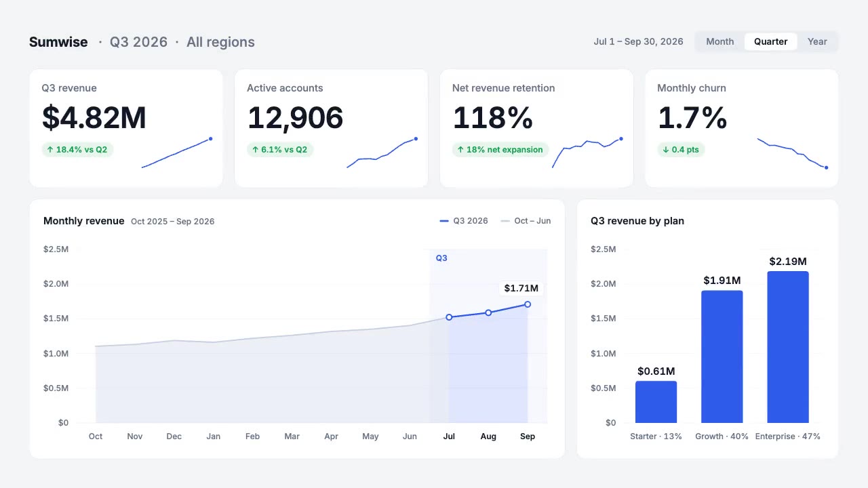Toggle the Q3 2026 legend series
The width and height of the screenshot is (868, 488).
pos(464,221)
